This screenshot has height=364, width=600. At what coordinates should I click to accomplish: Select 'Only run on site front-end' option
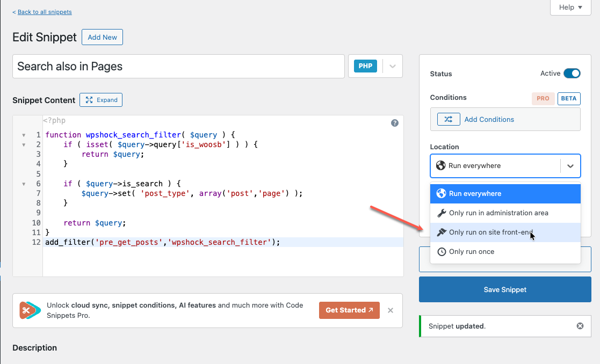coord(490,232)
